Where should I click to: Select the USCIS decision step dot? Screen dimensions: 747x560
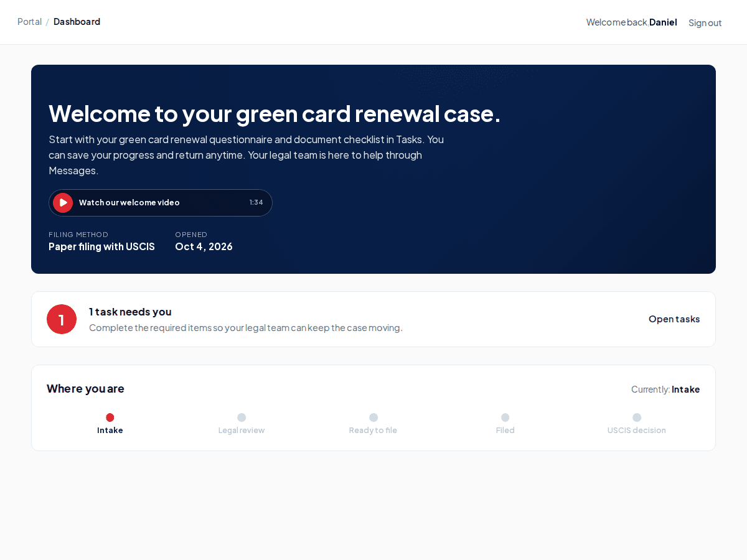click(637, 418)
